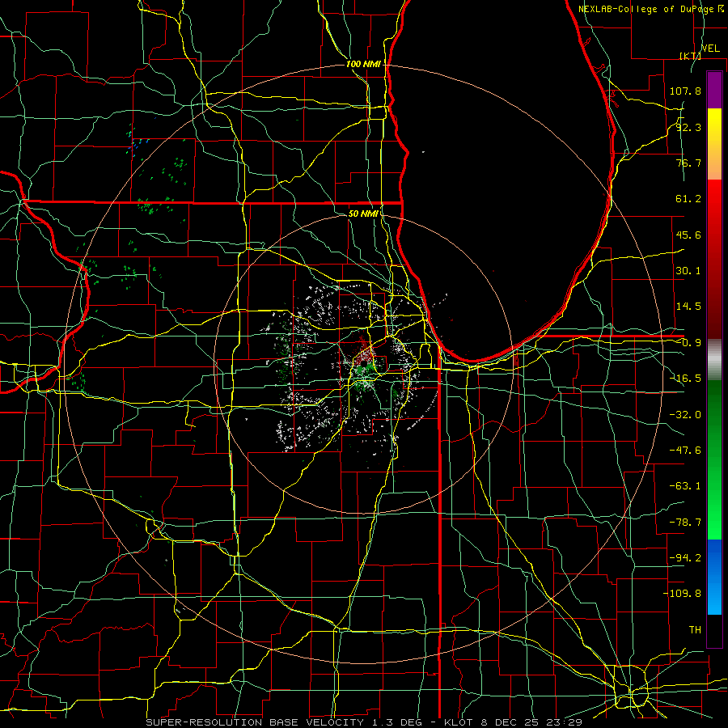Select the -78.7 velocity scale value
The image size is (728, 728).
685,523
